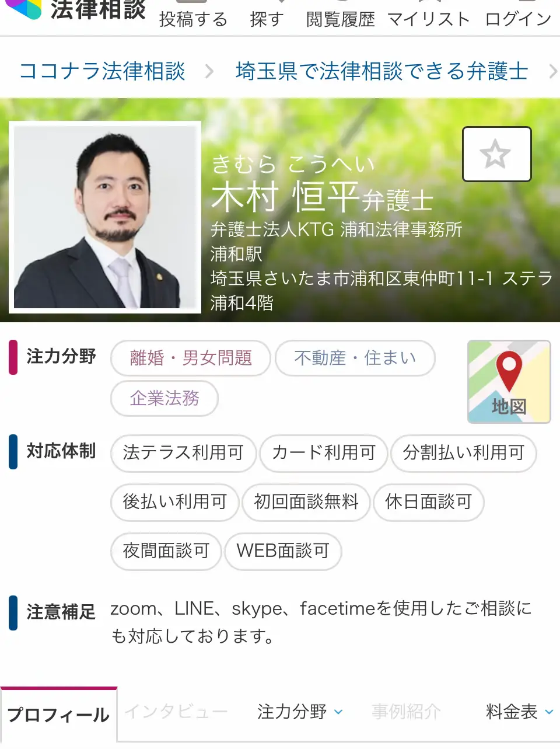The height and width of the screenshot is (749, 560).
Task: Open 探す in the top navigation
Action: 267,19
